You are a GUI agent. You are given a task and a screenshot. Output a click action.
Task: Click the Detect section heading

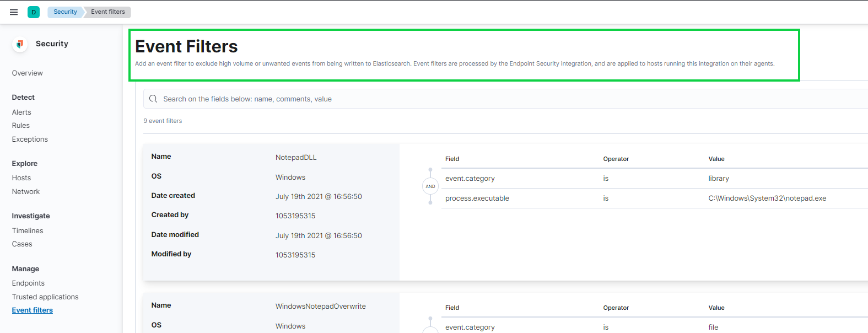23,97
